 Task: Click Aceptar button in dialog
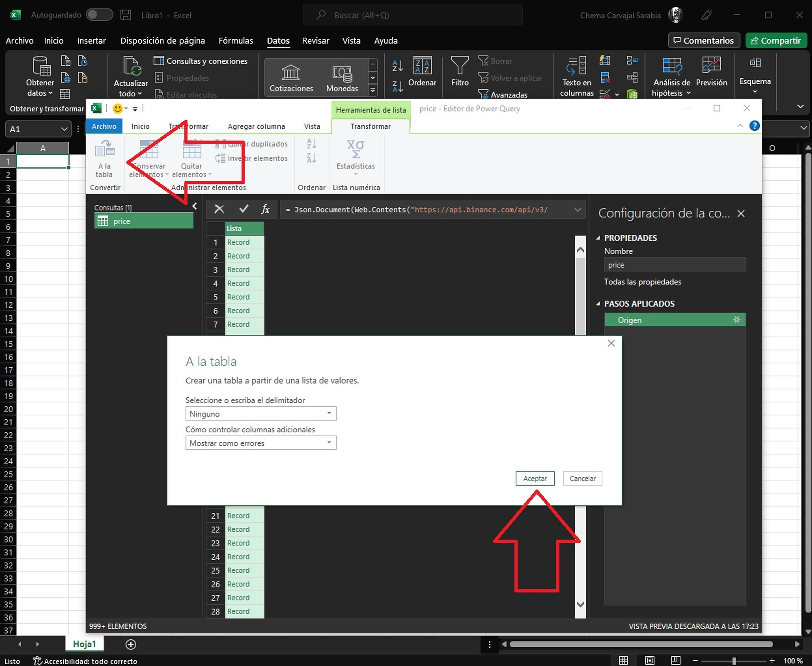[535, 478]
